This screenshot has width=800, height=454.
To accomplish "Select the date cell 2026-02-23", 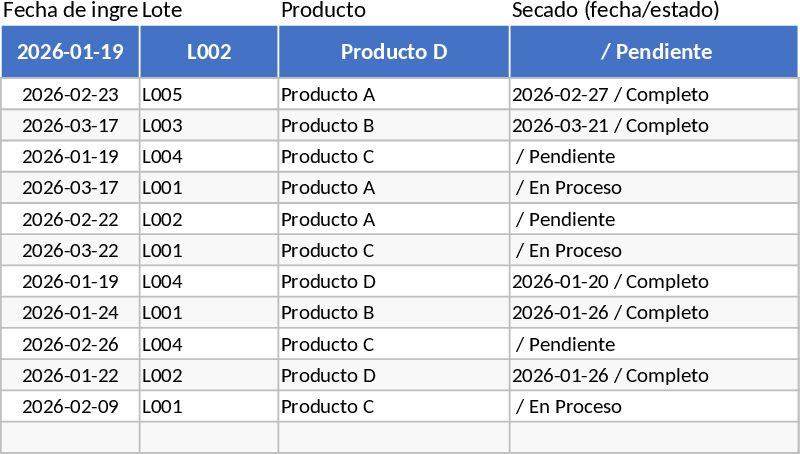I will (70, 95).
